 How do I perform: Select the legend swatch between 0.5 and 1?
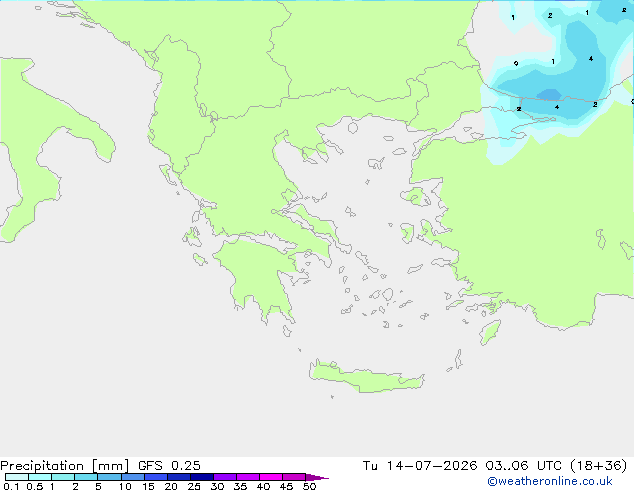tap(40, 477)
